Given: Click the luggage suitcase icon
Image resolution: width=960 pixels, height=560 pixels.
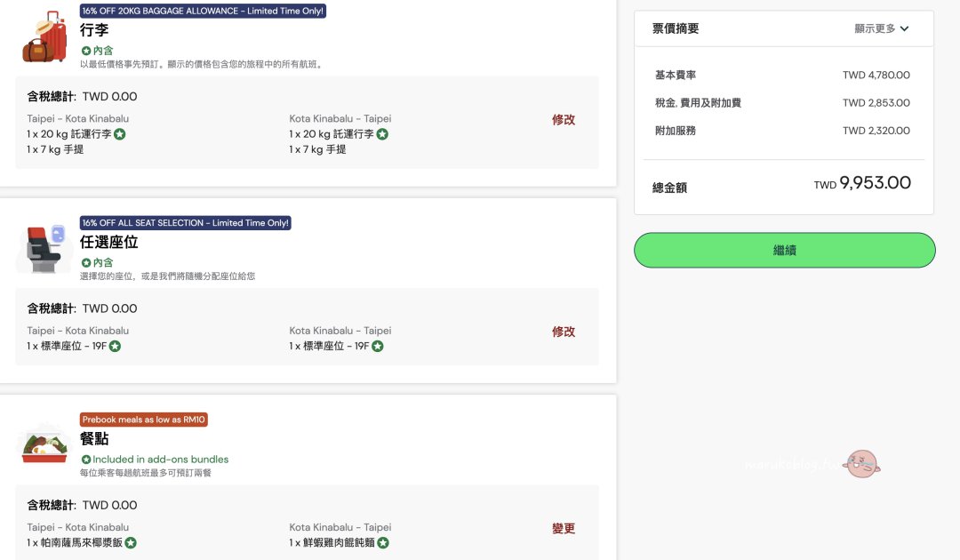Looking at the screenshot, I should point(44,36).
